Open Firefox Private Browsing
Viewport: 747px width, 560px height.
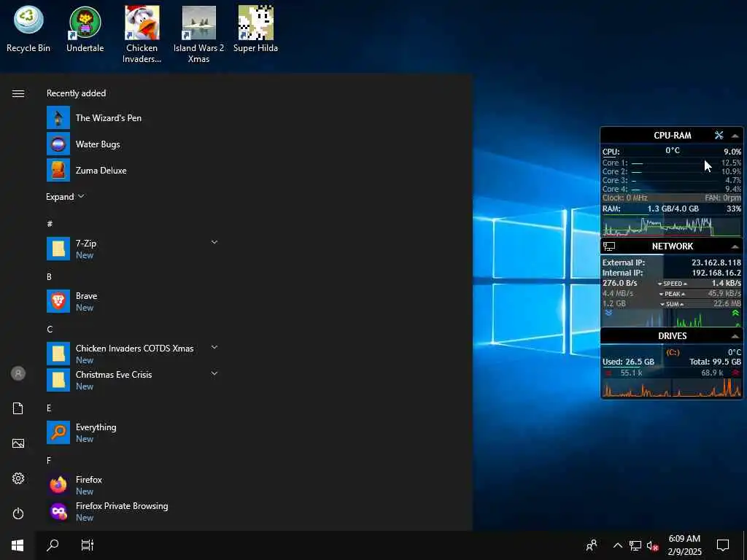point(133,511)
